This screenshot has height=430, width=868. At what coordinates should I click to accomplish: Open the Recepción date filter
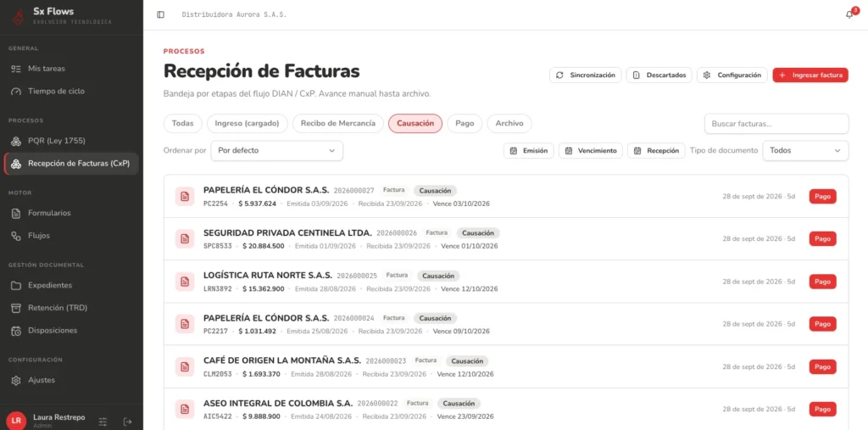656,151
